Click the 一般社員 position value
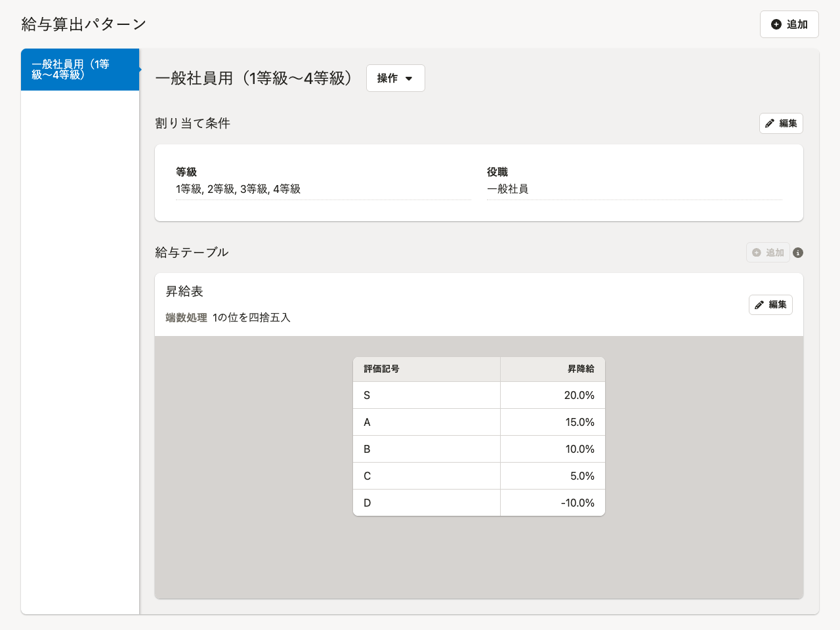The width and height of the screenshot is (840, 630). pyautogui.click(x=507, y=189)
